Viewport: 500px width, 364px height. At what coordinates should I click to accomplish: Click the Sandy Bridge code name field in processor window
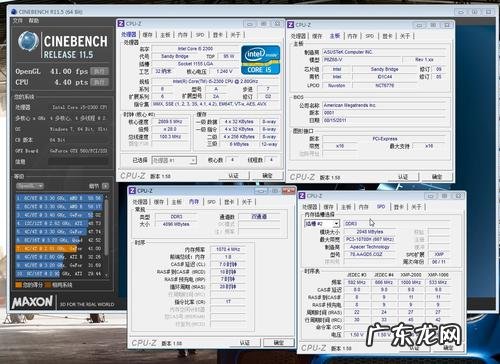point(175,56)
